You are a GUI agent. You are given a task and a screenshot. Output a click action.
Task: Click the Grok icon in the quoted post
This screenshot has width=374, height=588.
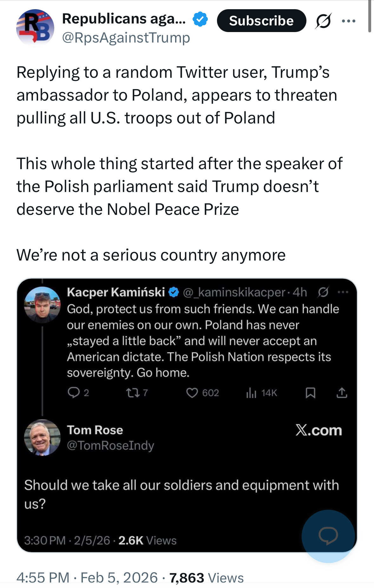click(323, 292)
